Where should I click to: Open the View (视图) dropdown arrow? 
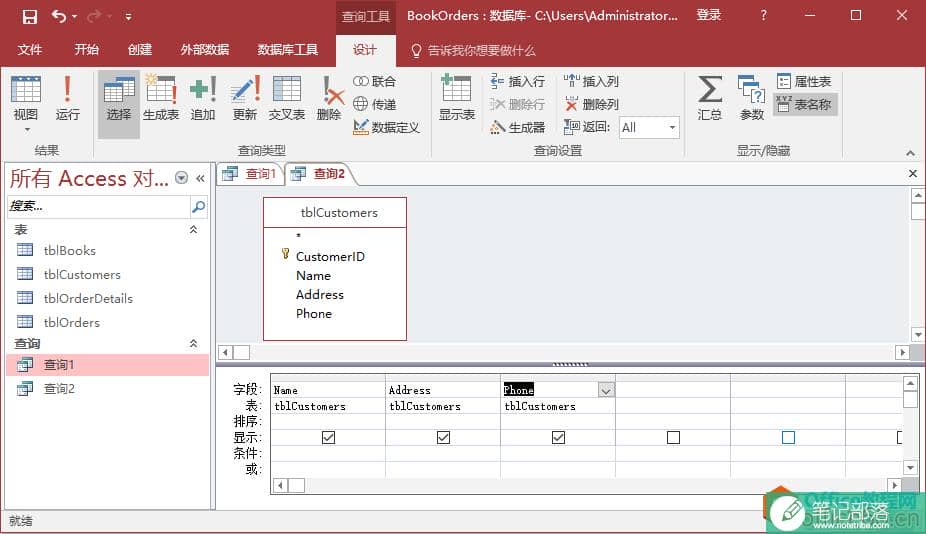click(27, 129)
